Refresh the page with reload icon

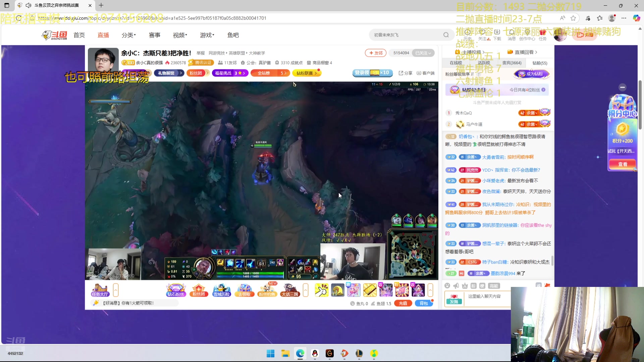click(x=18, y=18)
